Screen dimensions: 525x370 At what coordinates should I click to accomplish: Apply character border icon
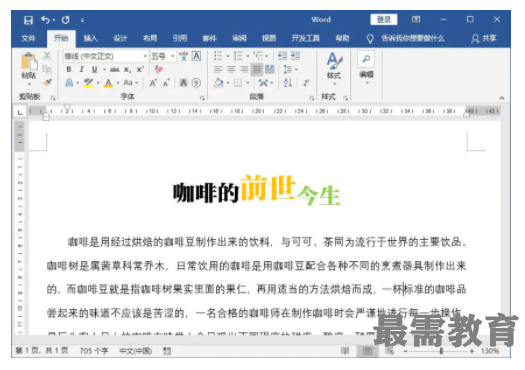click(x=197, y=56)
